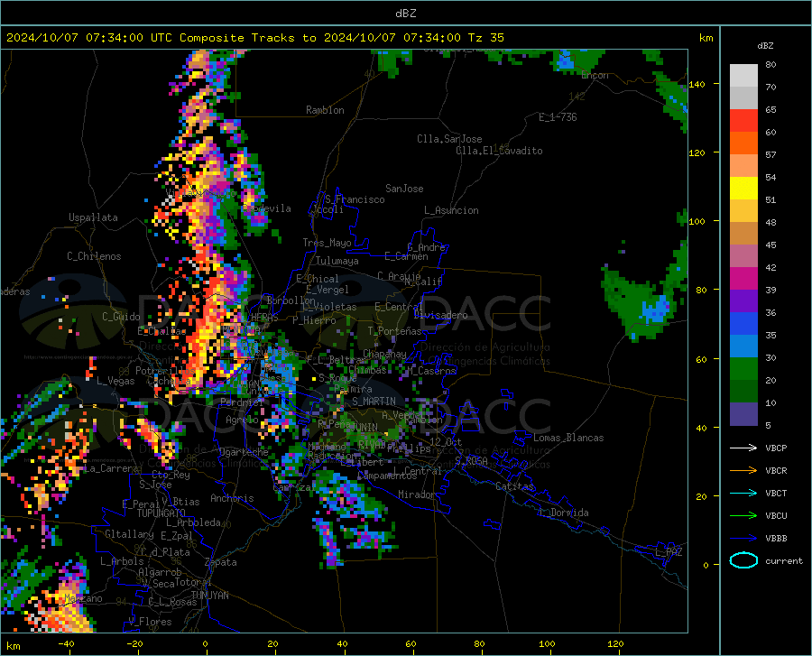This screenshot has width=812, height=656.
Task: Click the '140' km tick on vertical axis
Action: (697, 84)
